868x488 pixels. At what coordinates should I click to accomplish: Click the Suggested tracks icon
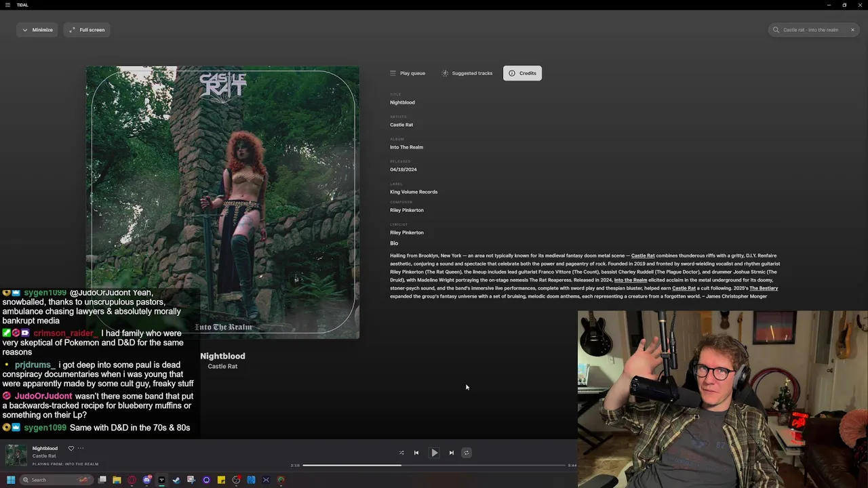[x=445, y=73]
